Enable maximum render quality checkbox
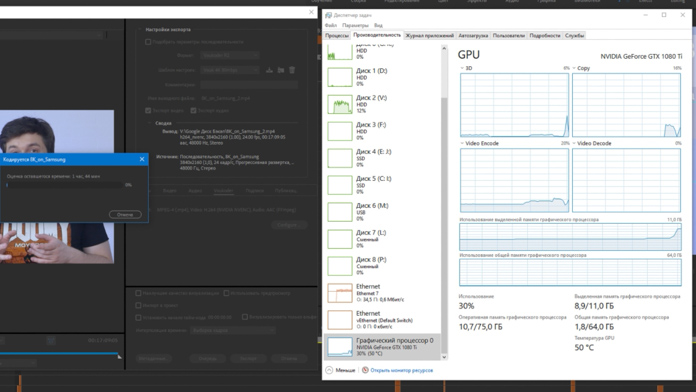696x392 pixels. click(138, 293)
